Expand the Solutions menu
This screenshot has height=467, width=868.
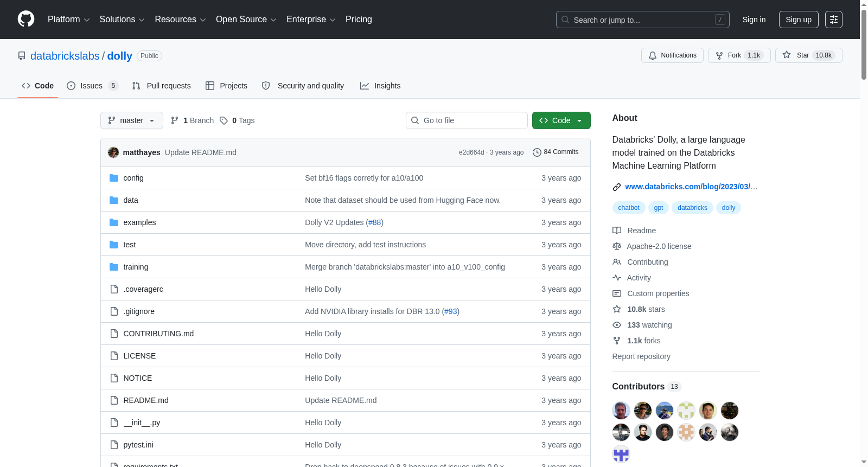122,20
